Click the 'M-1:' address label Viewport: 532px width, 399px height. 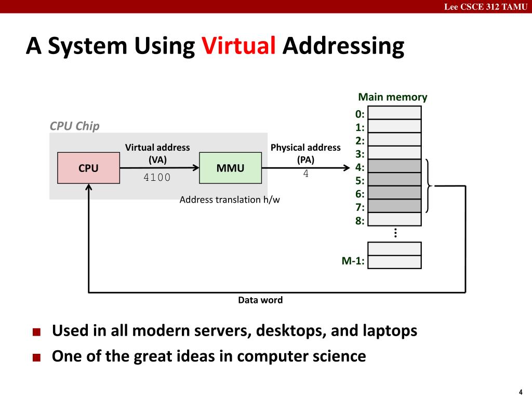point(353,261)
